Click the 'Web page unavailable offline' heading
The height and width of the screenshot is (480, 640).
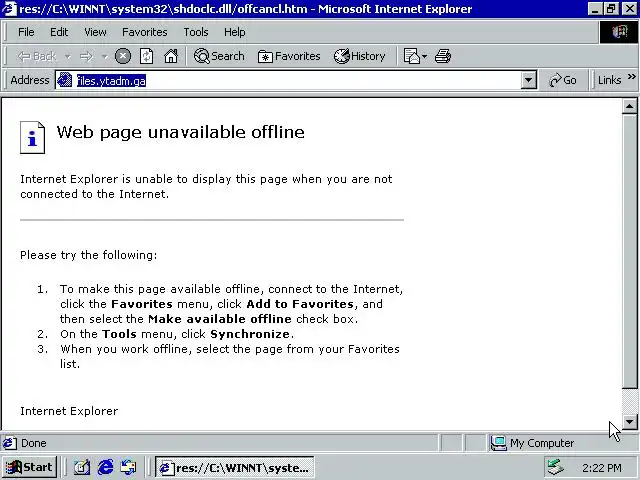180,132
